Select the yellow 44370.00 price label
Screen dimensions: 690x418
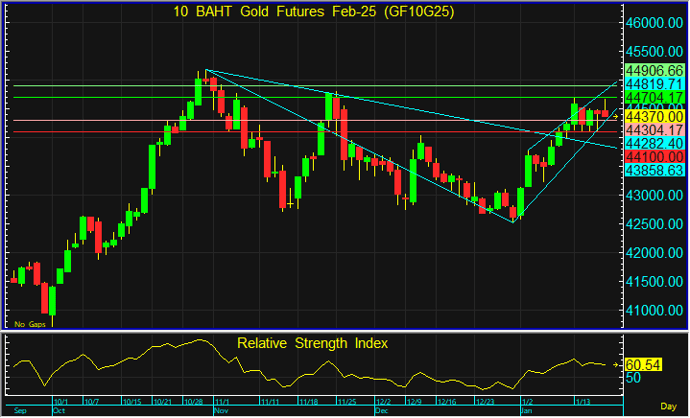coord(654,116)
